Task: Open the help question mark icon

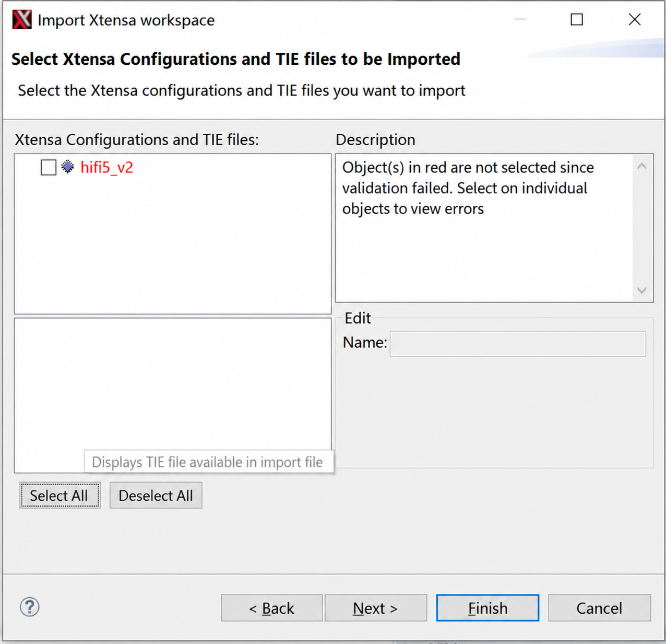Action: tap(30, 607)
